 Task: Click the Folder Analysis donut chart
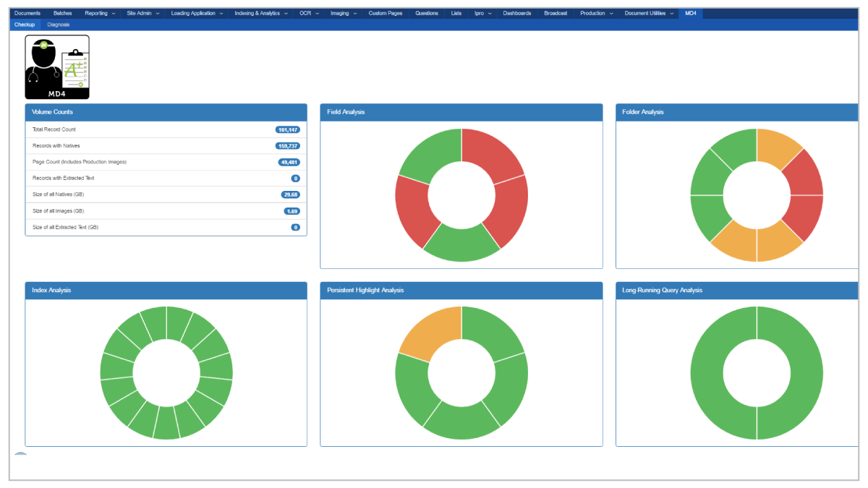(x=757, y=195)
